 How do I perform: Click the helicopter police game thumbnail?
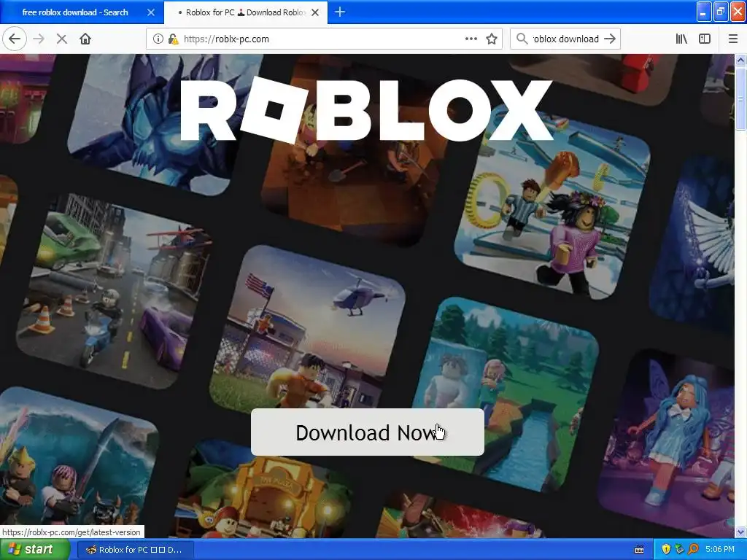pos(308,329)
